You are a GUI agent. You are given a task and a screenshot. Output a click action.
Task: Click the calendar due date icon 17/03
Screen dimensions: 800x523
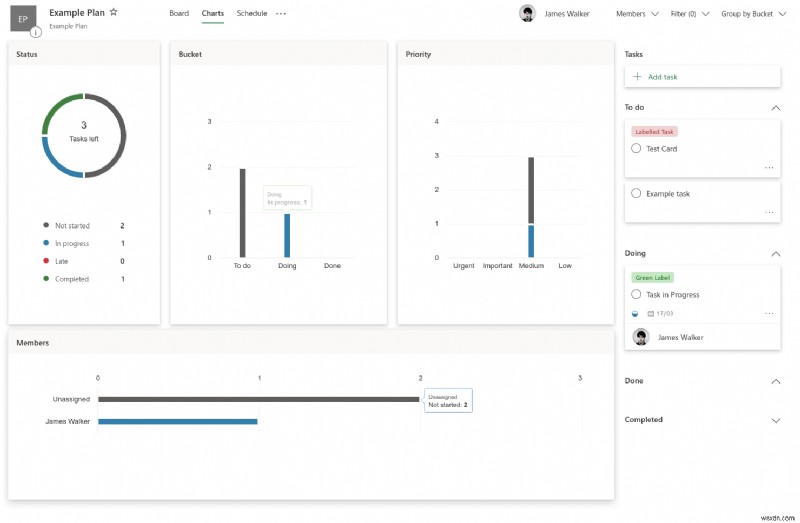coord(651,314)
